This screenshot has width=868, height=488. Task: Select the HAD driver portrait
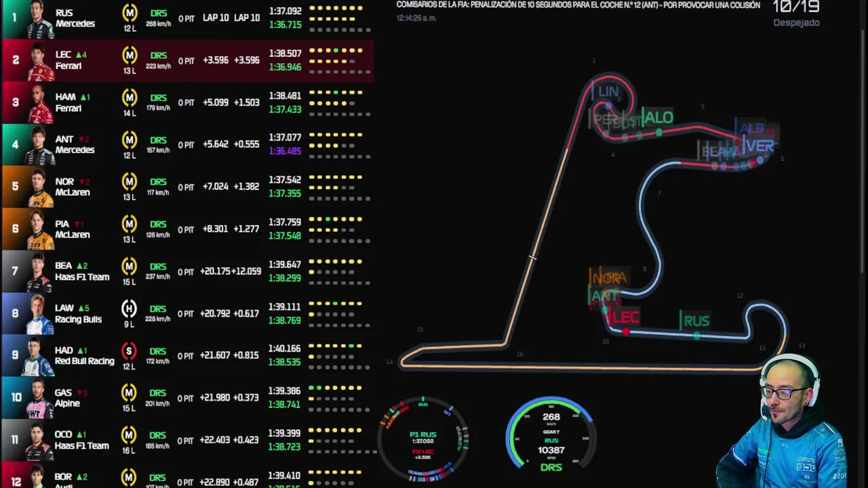coord(39,357)
